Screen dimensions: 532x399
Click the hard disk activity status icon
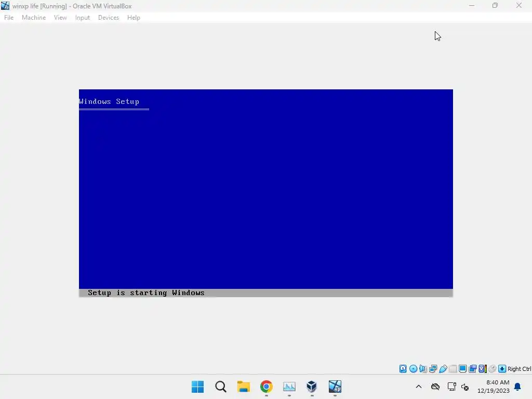pos(403,369)
